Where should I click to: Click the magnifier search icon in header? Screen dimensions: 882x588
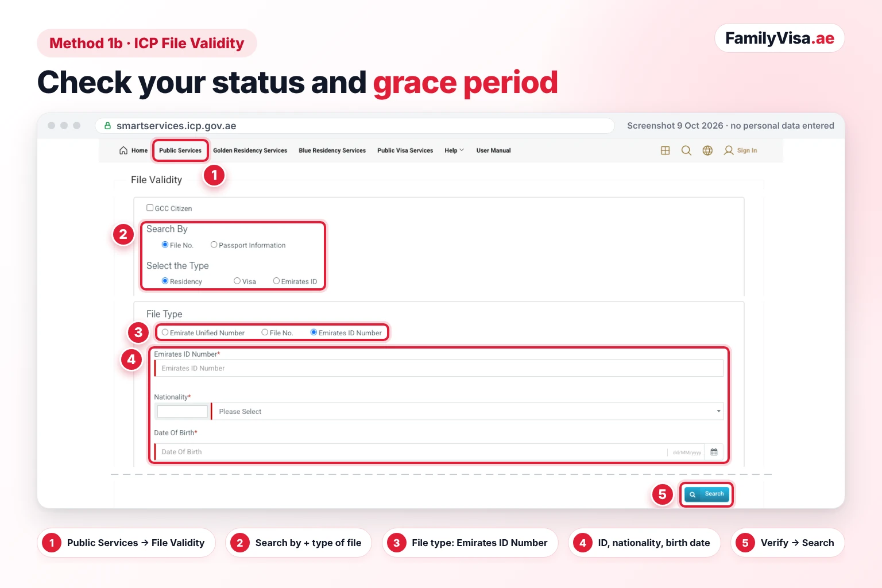[x=686, y=150]
